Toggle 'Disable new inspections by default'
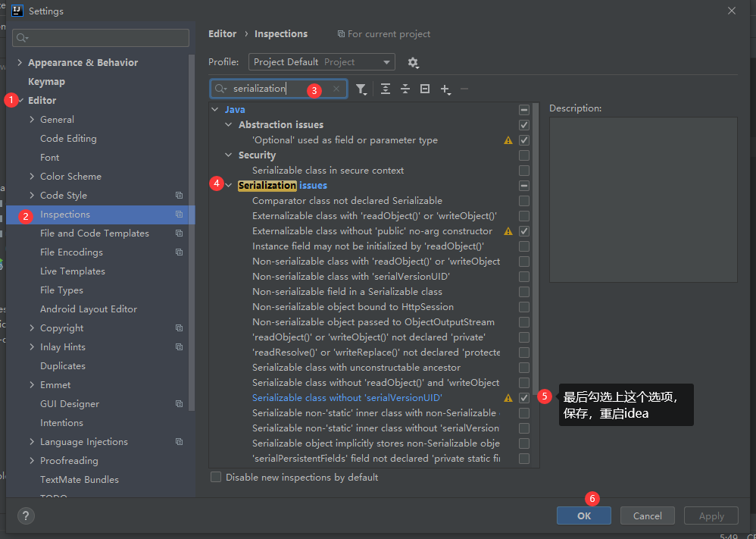This screenshot has width=756, height=539. point(216,477)
